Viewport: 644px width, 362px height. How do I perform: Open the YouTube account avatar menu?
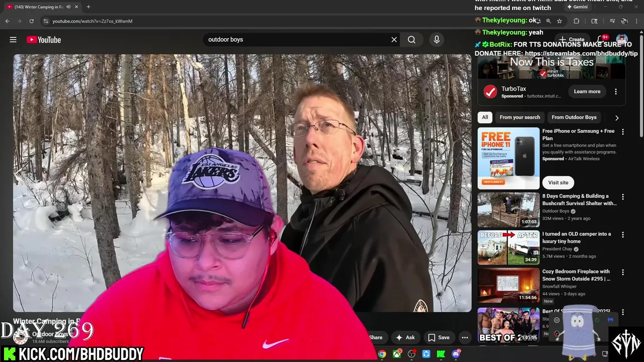(622, 39)
